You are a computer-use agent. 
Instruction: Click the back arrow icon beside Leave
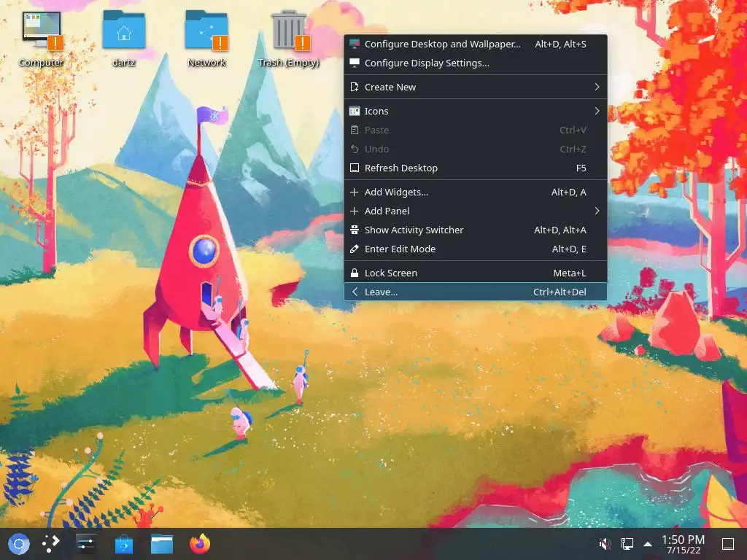[x=355, y=292]
